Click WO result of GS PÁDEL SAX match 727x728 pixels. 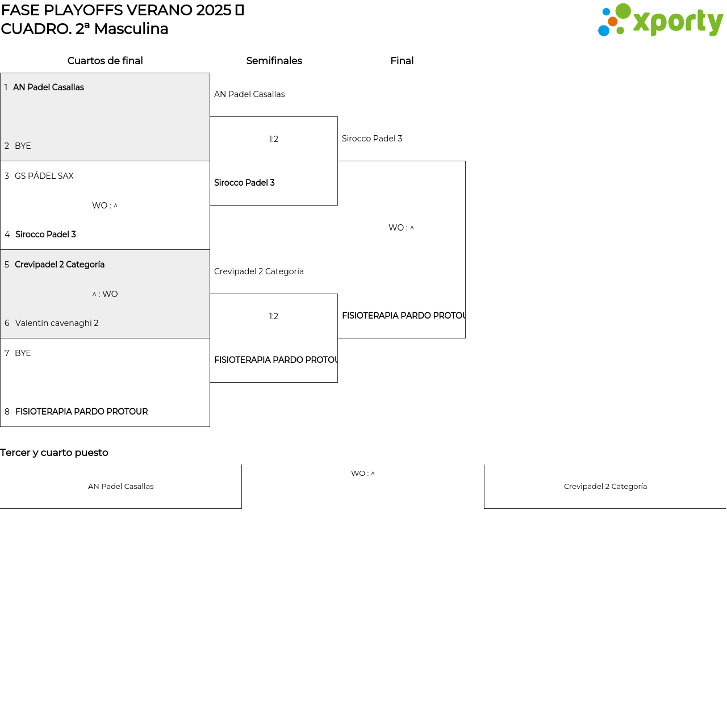point(105,206)
